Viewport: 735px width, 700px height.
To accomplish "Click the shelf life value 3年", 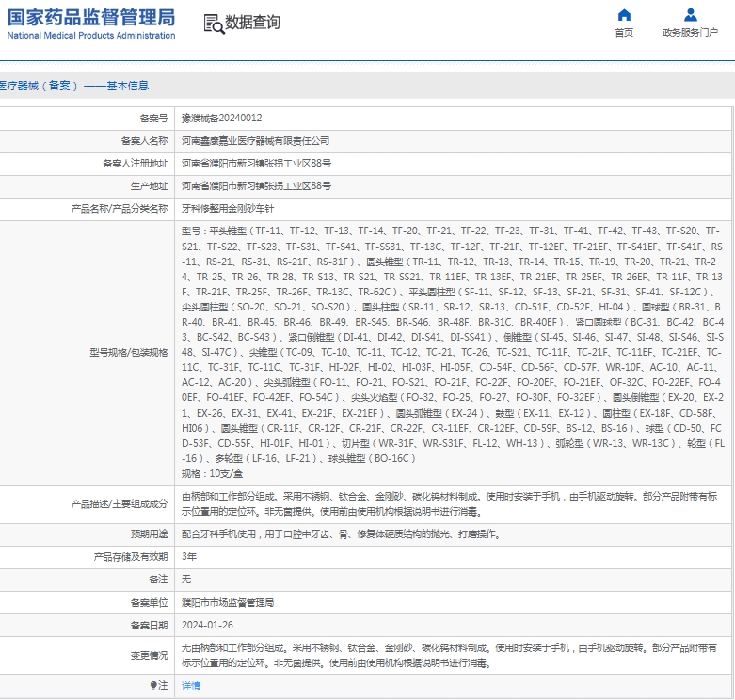I will click(189, 557).
